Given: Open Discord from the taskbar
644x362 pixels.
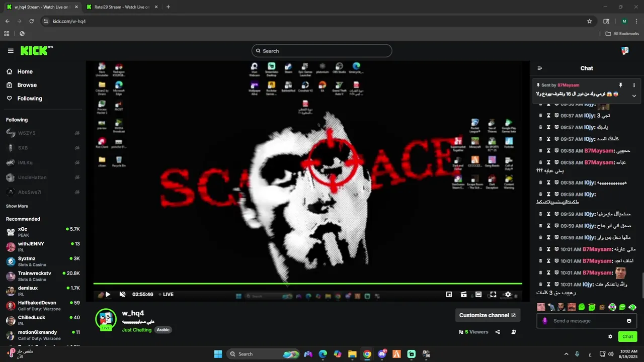Looking at the screenshot, I should pyautogui.click(x=382, y=354).
